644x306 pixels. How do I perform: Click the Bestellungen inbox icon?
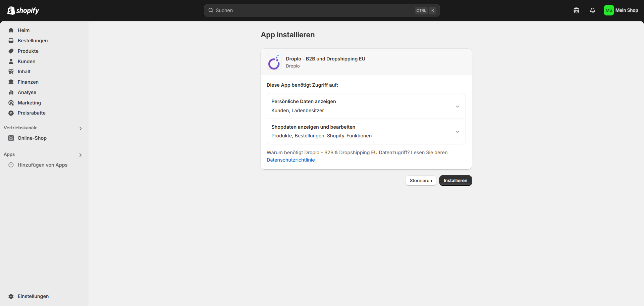click(11, 41)
